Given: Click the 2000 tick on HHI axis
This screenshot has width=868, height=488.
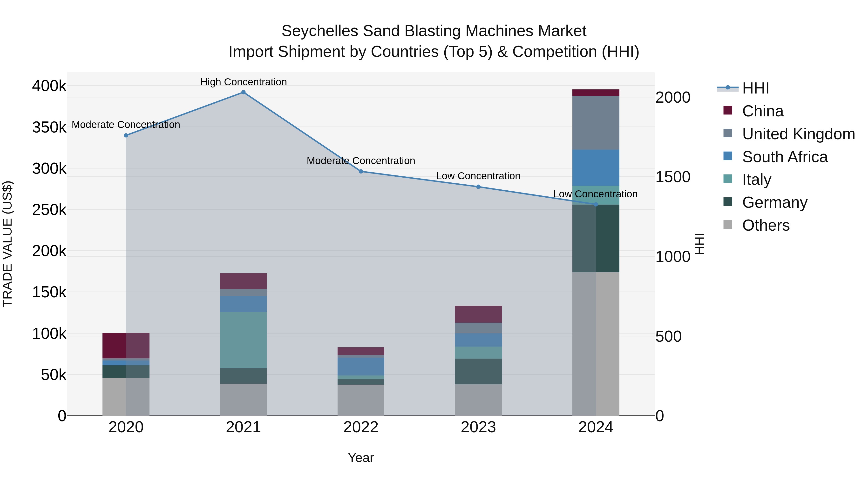Looking at the screenshot, I should pyautogui.click(x=673, y=97).
